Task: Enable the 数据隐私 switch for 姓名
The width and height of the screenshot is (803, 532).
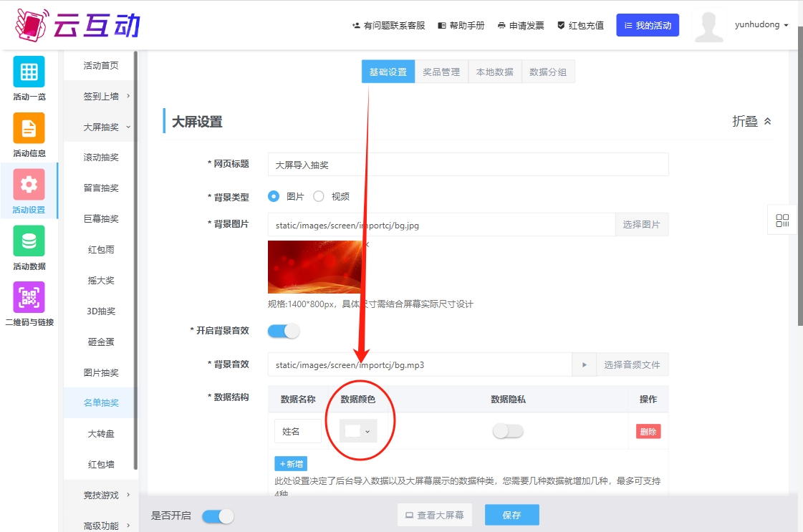Action: coord(508,431)
